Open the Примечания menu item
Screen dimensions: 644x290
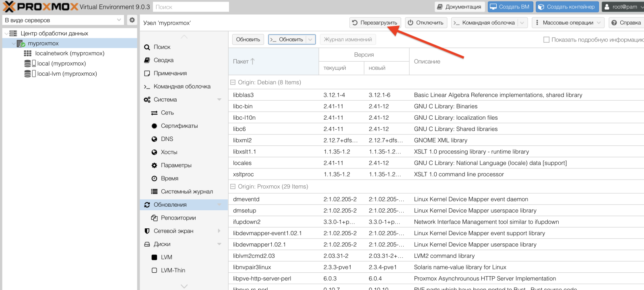(x=184, y=73)
